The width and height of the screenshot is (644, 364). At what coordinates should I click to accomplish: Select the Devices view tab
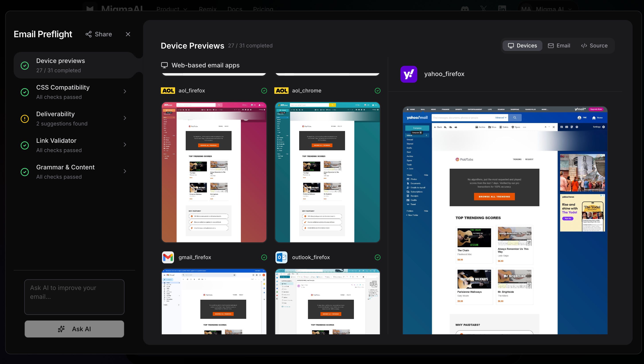522,46
